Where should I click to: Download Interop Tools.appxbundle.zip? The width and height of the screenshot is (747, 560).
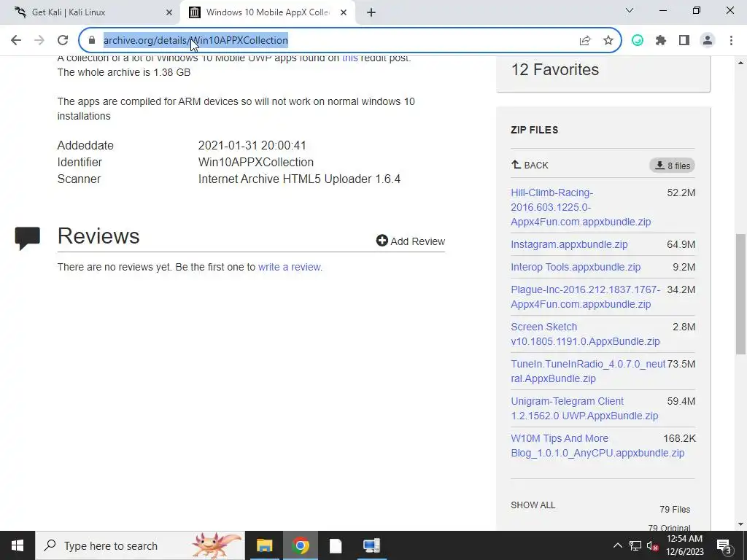(576, 267)
